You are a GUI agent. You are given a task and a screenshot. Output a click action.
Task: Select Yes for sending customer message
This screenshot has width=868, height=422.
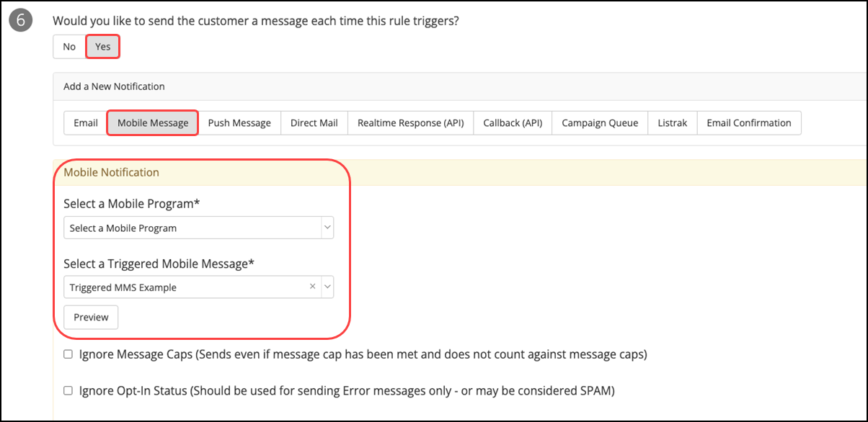point(103,47)
